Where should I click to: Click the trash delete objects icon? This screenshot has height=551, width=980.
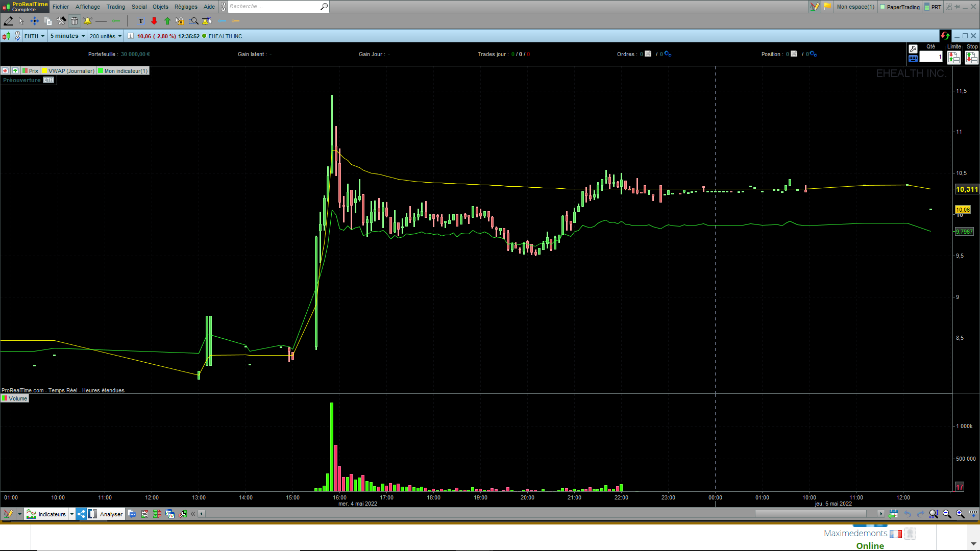(75, 21)
